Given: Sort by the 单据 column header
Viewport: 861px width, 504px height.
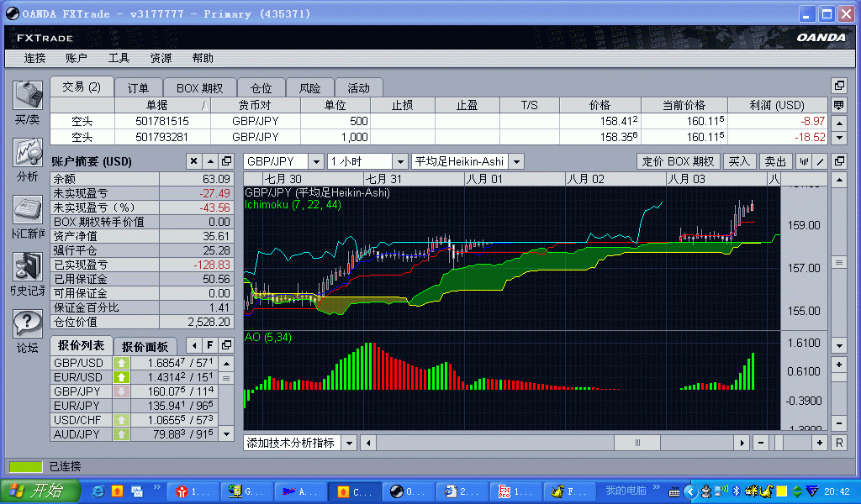Looking at the screenshot, I should click(162, 105).
